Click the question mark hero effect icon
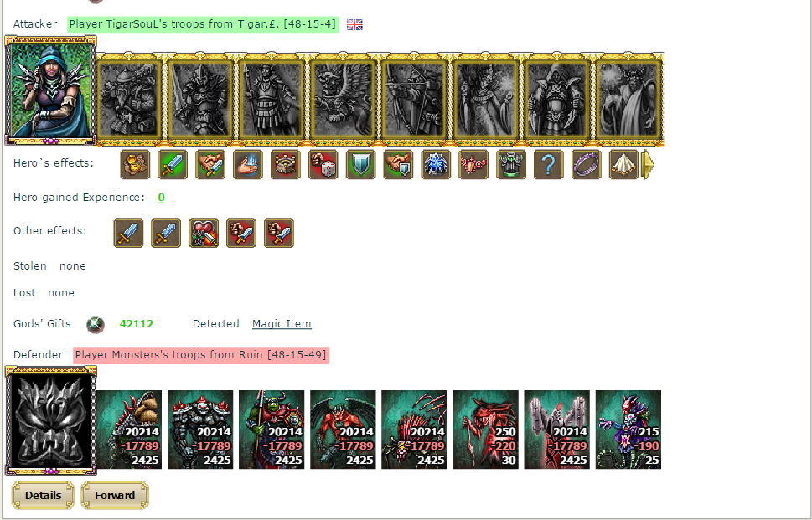 pyautogui.click(x=549, y=164)
